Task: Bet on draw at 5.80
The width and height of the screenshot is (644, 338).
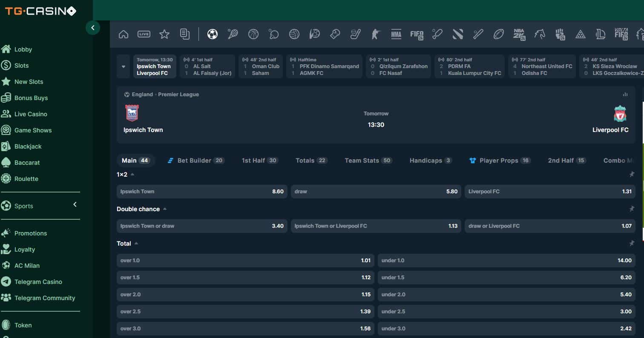Action: [376, 192]
